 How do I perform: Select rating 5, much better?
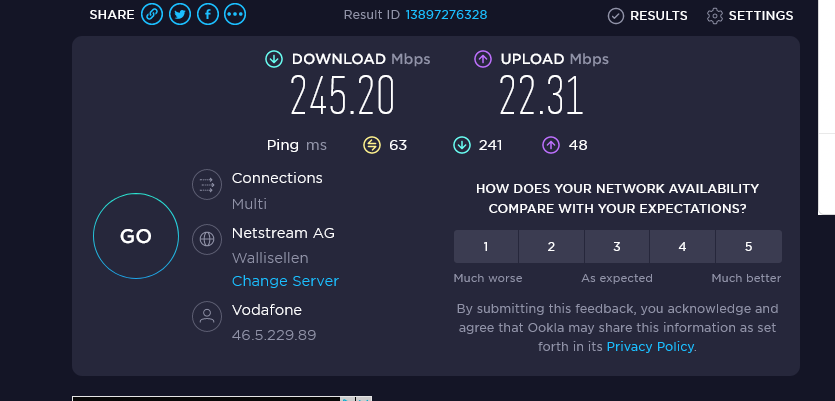(748, 247)
